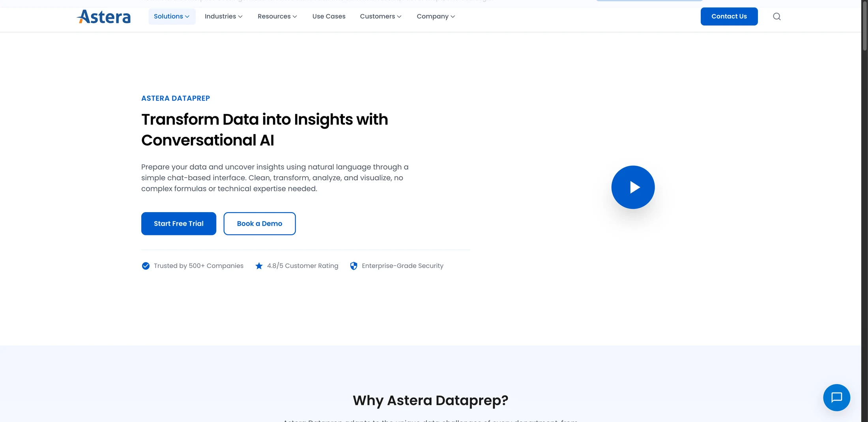Expand the Resources dropdown menu
The height and width of the screenshot is (422, 868).
pyautogui.click(x=277, y=17)
